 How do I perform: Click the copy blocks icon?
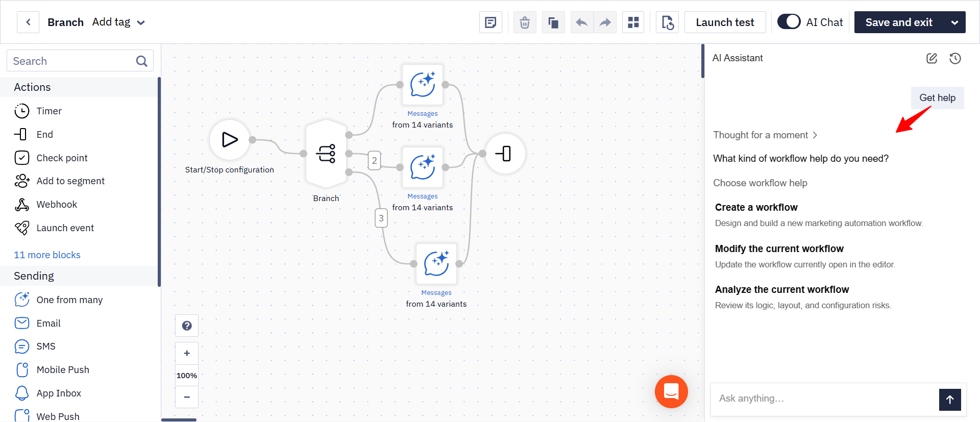pyautogui.click(x=553, y=22)
